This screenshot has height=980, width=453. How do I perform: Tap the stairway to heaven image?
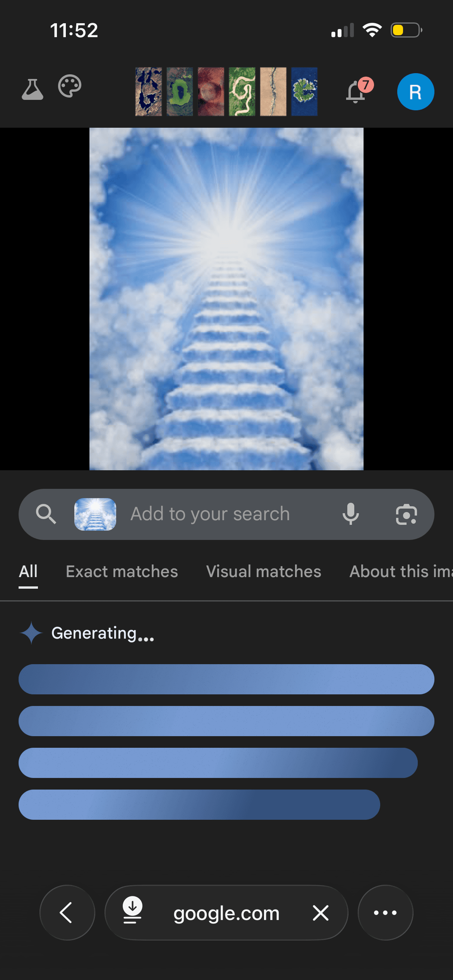226,299
